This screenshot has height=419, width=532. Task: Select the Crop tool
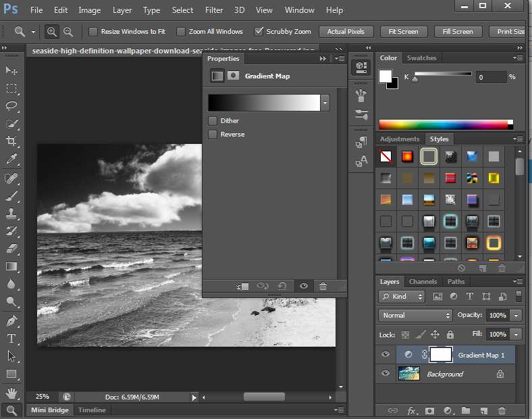point(11,141)
